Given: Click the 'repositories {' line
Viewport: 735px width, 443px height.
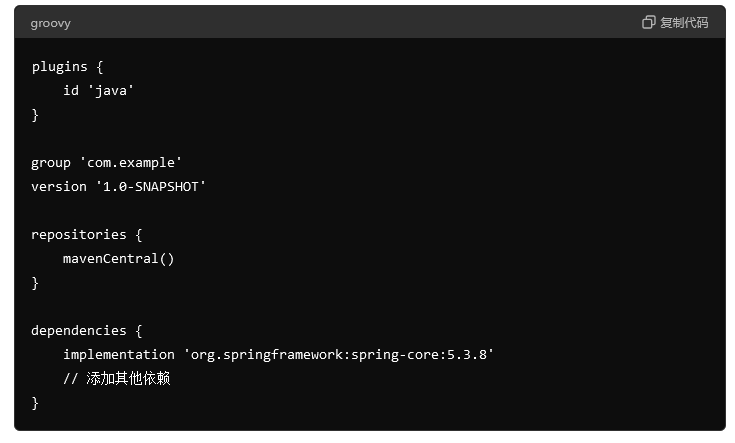Looking at the screenshot, I should (87, 235).
